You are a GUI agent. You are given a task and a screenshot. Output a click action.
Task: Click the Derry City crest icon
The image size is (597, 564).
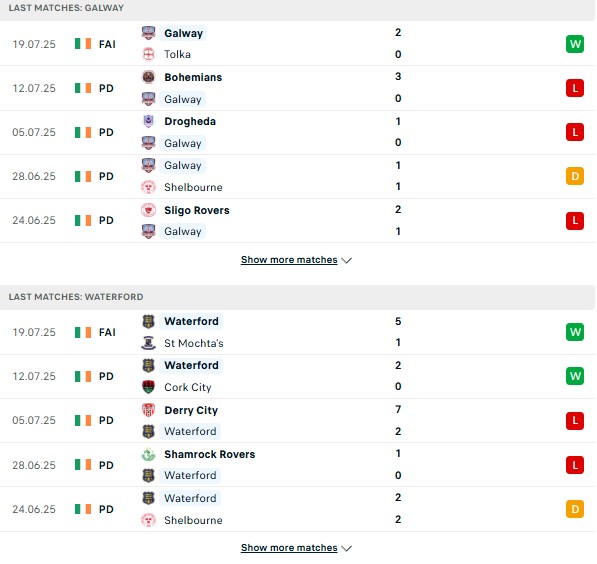148,410
